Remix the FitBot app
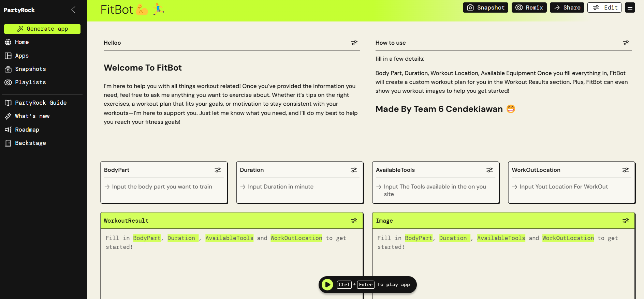The height and width of the screenshot is (299, 644). (x=529, y=8)
